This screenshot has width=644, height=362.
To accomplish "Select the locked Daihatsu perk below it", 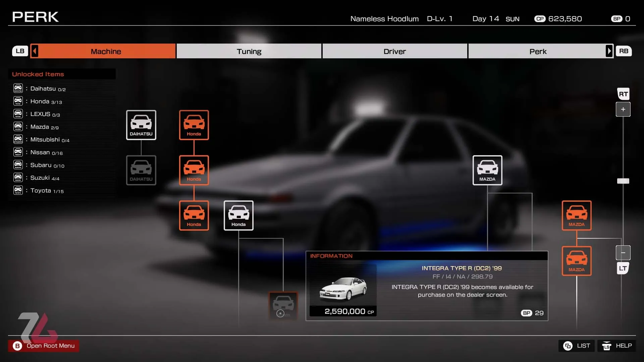I will 141,170.
